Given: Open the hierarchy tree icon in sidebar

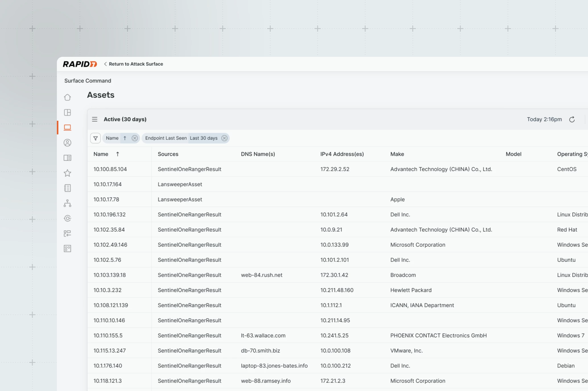Looking at the screenshot, I should coord(67,203).
